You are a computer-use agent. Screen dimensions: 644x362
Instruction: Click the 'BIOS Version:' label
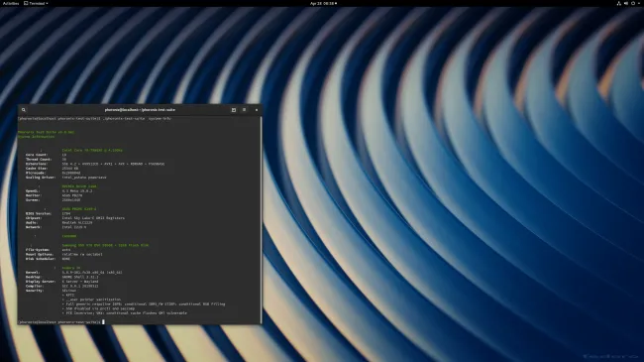[x=39, y=213]
